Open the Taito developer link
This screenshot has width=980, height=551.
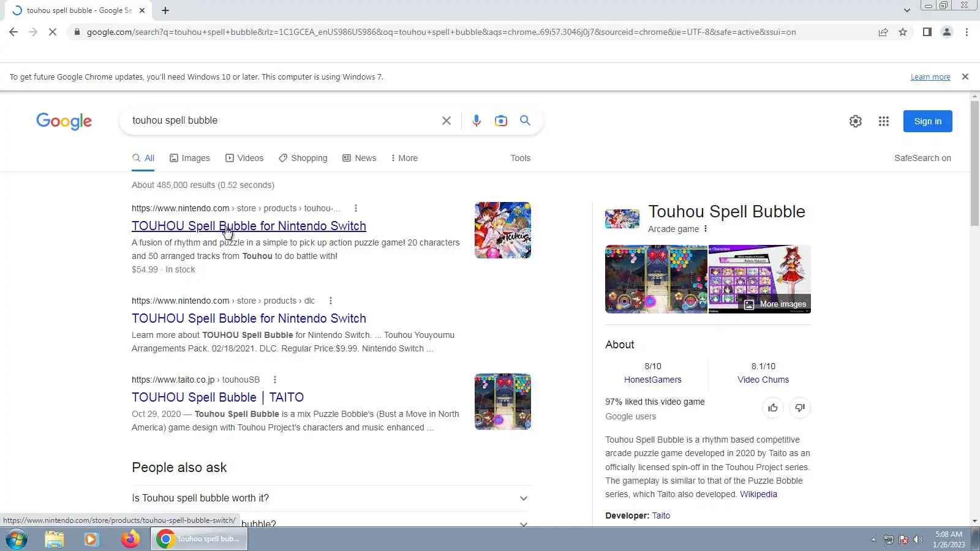click(661, 515)
